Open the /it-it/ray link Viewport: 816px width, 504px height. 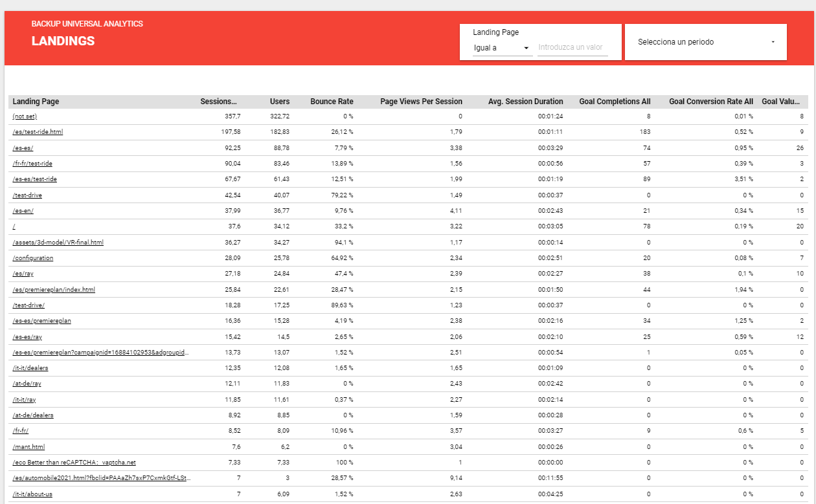pyautogui.click(x=24, y=400)
